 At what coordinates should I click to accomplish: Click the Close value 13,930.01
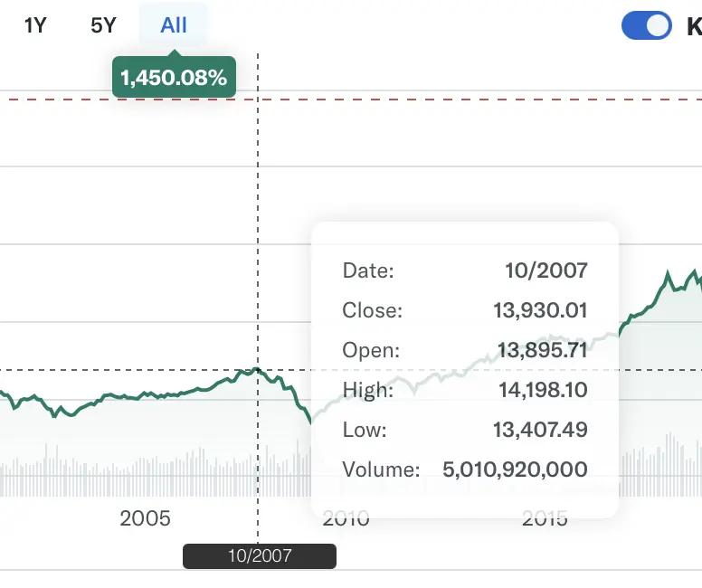click(x=540, y=310)
